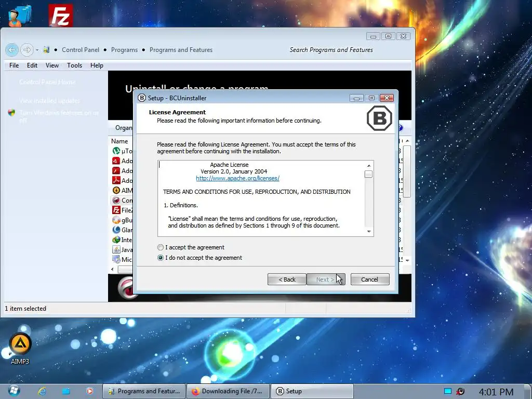Open Edit menu in Control Panel window
The image size is (532, 399).
32,65
